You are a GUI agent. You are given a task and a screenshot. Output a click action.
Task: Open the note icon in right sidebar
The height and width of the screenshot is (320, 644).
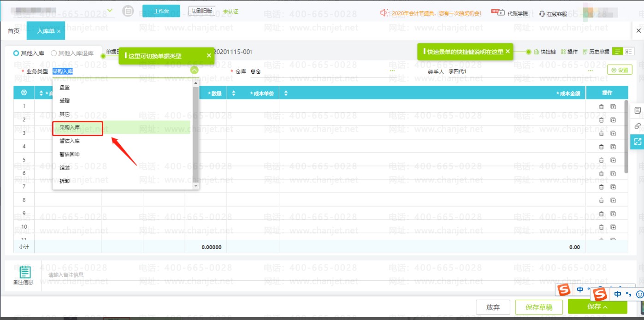pyautogui.click(x=638, y=111)
